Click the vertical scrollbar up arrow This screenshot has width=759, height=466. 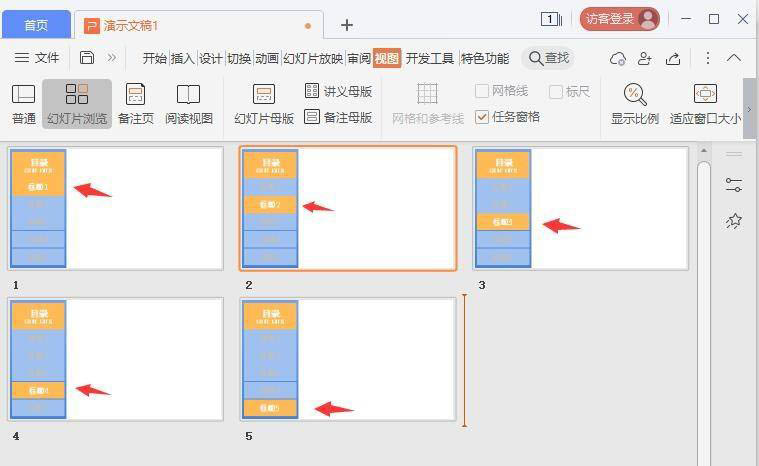pos(704,151)
